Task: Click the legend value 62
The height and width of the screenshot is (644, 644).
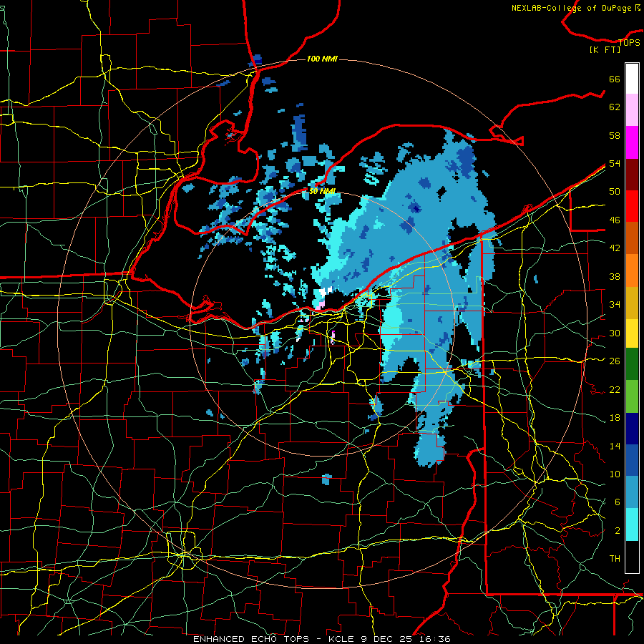Action: point(615,107)
